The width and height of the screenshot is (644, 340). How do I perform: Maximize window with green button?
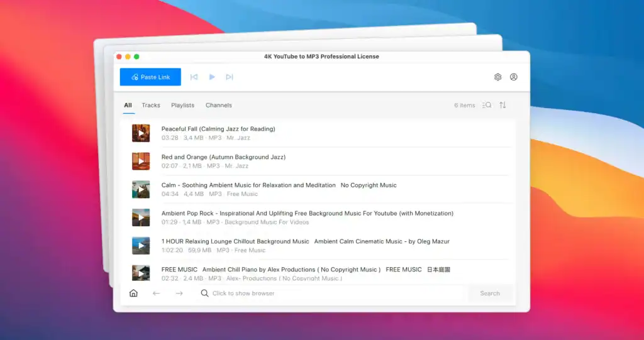pos(136,57)
